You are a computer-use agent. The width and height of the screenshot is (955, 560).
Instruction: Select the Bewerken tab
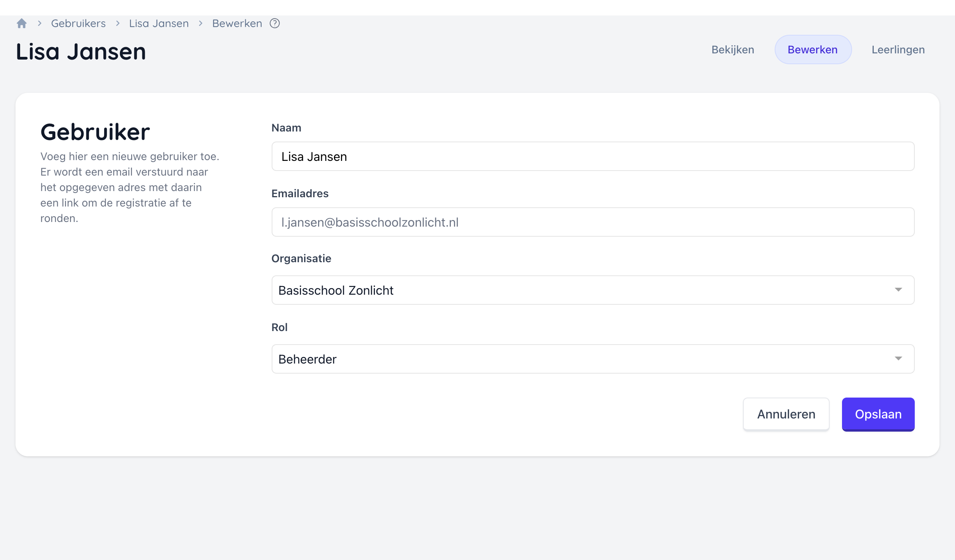point(813,50)
